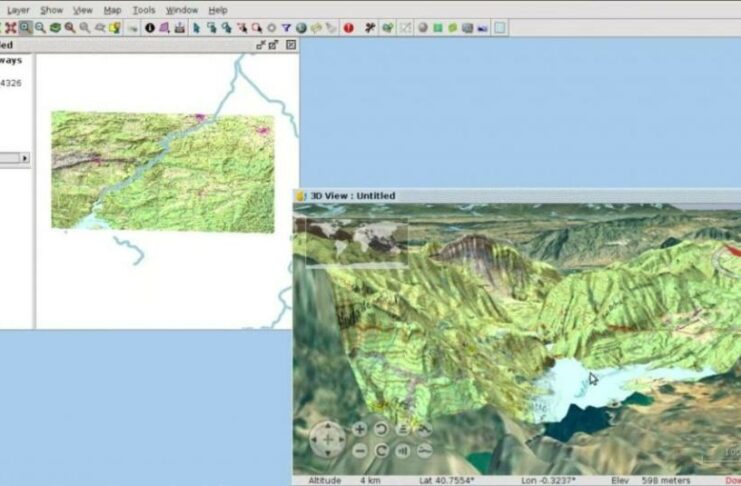Screen dimensions: 741x486
Task: Rotate 3D view counterclockwise with upper rotate button
Action: click(381, 429)
